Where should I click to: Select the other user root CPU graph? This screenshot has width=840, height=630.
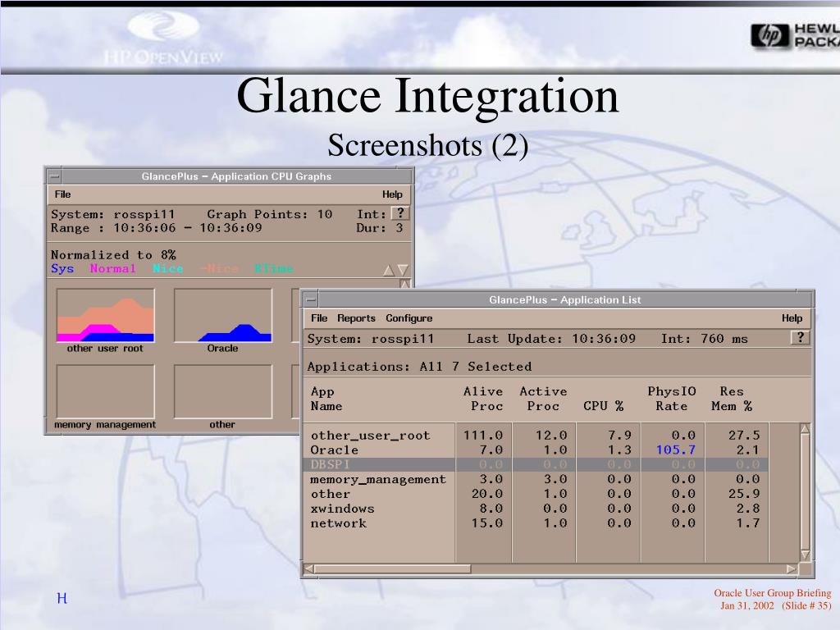[106, 316]
